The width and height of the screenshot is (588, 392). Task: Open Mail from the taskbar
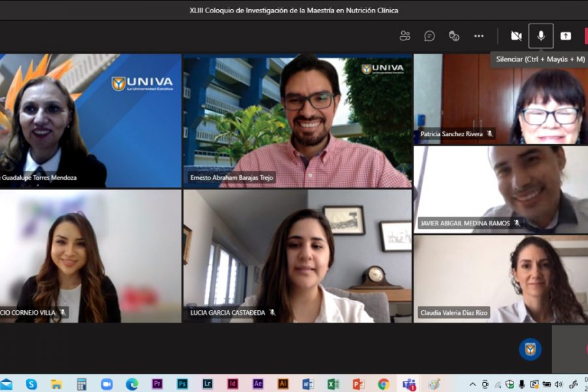pos(6,384)
